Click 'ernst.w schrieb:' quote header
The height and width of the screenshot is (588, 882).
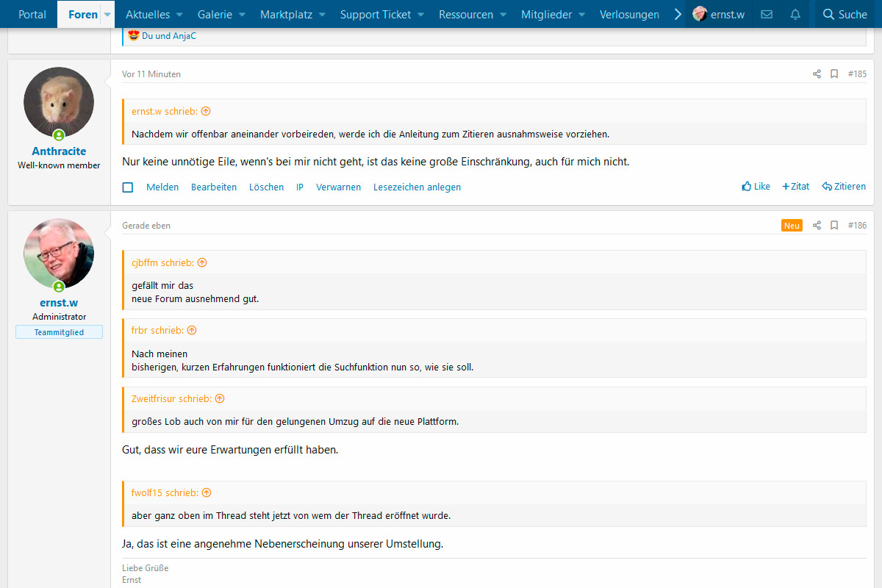165,111
